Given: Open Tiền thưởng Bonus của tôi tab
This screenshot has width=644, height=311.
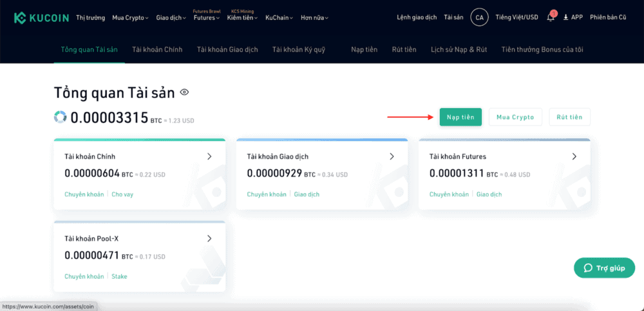Looking at the screenshot, I should point(542,50).
